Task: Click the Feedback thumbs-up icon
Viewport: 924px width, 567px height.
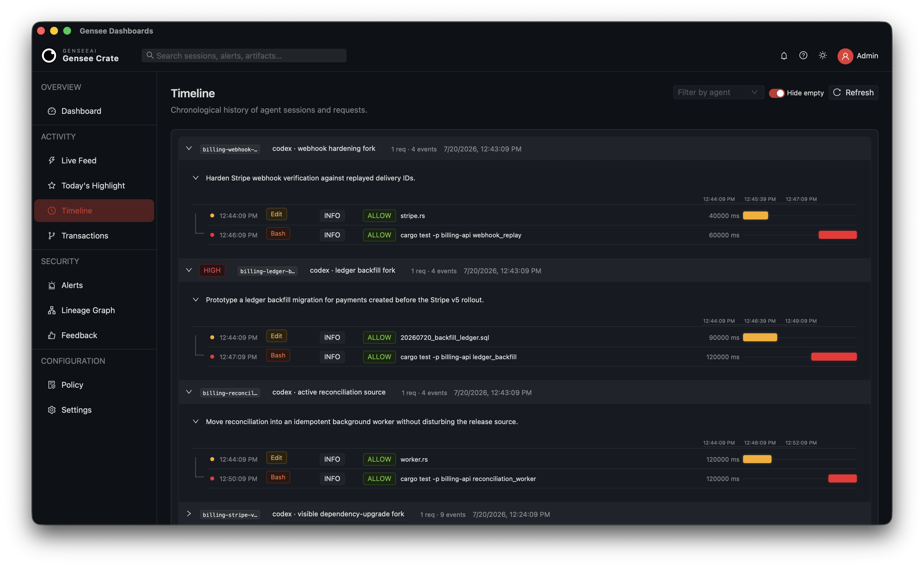Action: [x=52, y=335]
